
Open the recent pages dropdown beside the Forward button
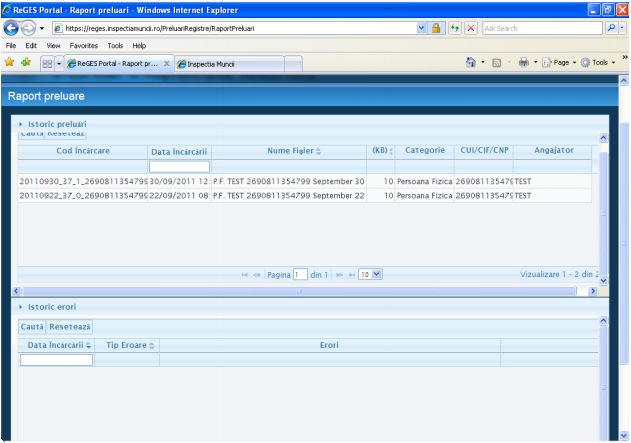click(x=42, y=29)
